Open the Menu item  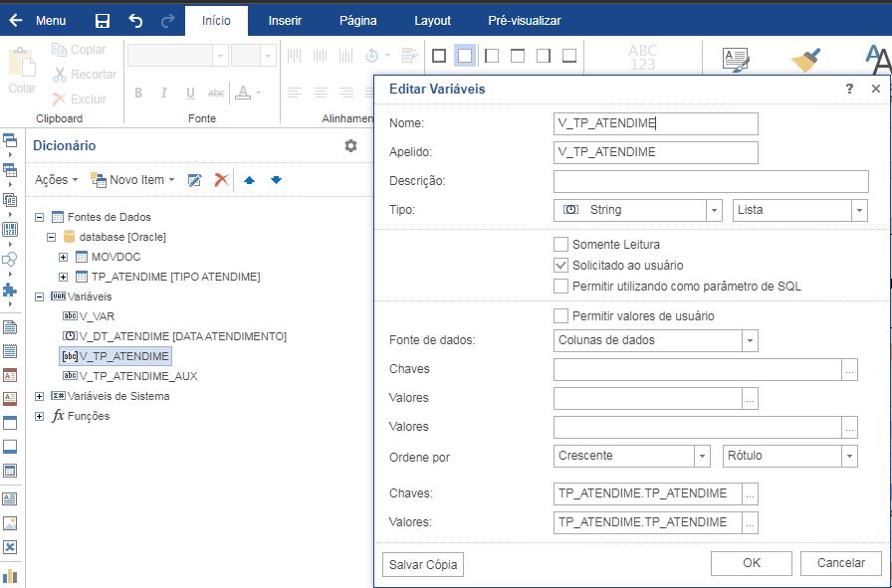coord(51,21)
